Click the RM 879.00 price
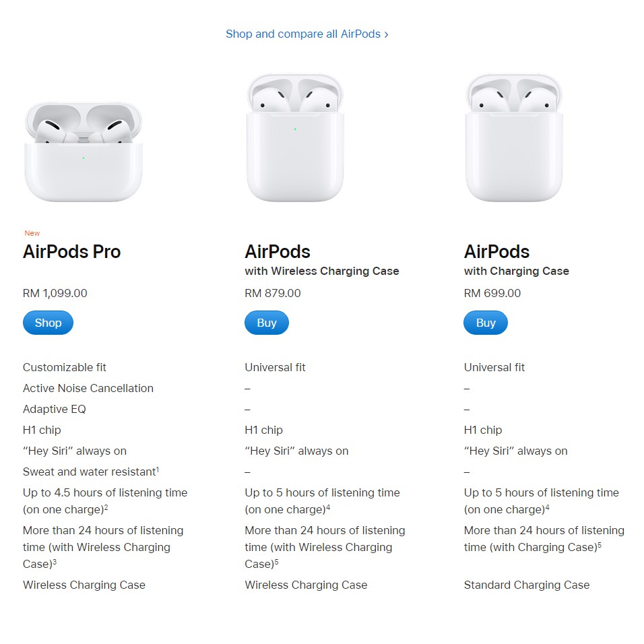Image resolution: width=644 pixels, height=644 pixels. coord(272,293)
